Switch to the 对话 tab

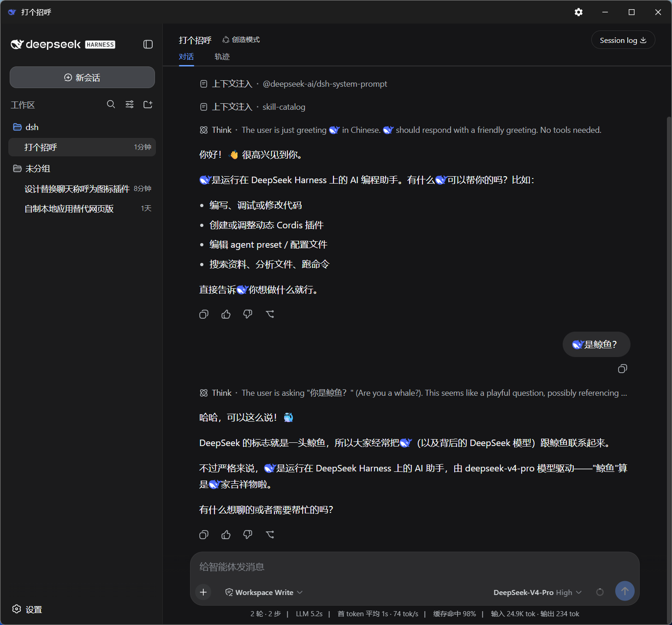[x=186, y=57]
